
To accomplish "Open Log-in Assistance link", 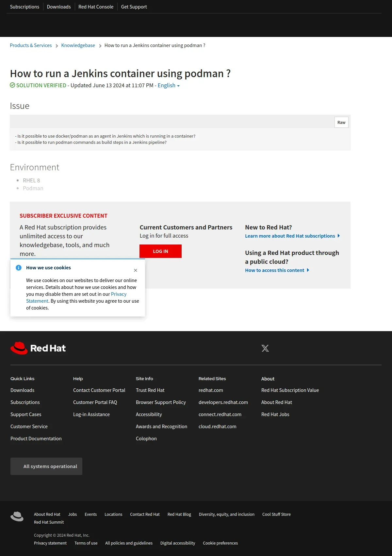I will 91,414.
